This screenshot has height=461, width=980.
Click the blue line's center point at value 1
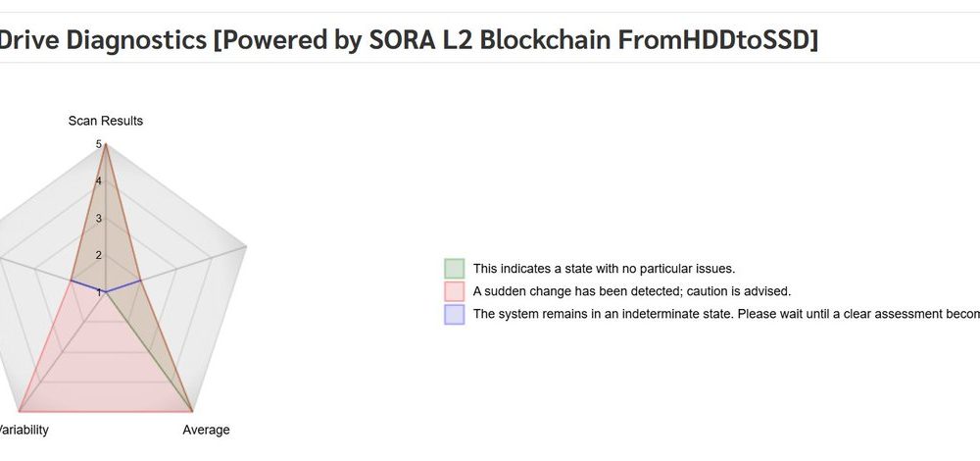click(x=106, y=291)
